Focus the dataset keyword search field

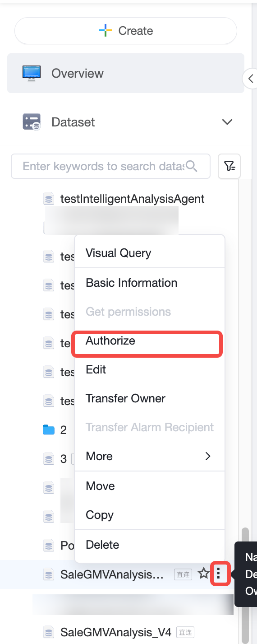[110, 166]
